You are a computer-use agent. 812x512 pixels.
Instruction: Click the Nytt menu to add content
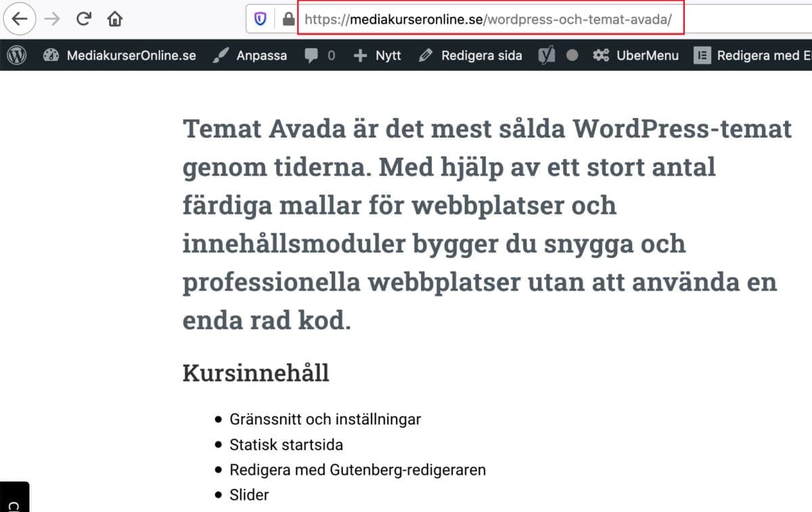click(x=378, y=56)
